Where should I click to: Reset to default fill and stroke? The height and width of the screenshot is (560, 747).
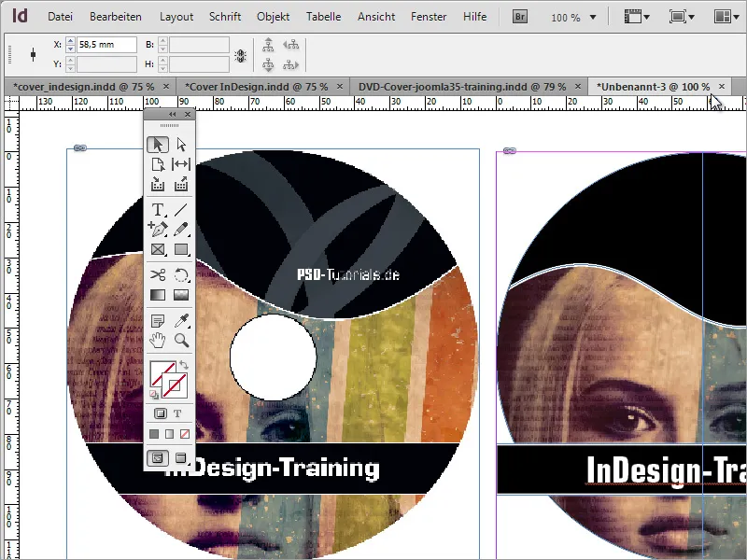pos(154,394)
